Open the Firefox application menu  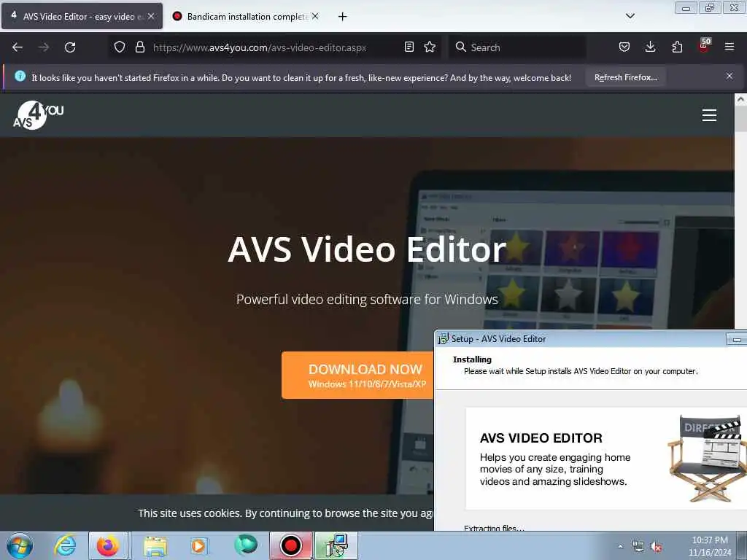[729, 47]
